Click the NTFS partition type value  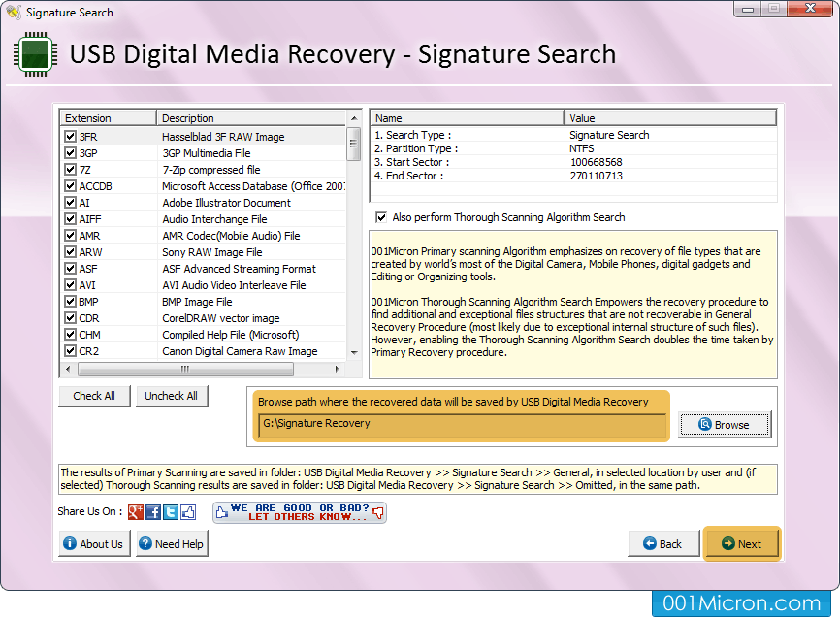tap(582, 148)
